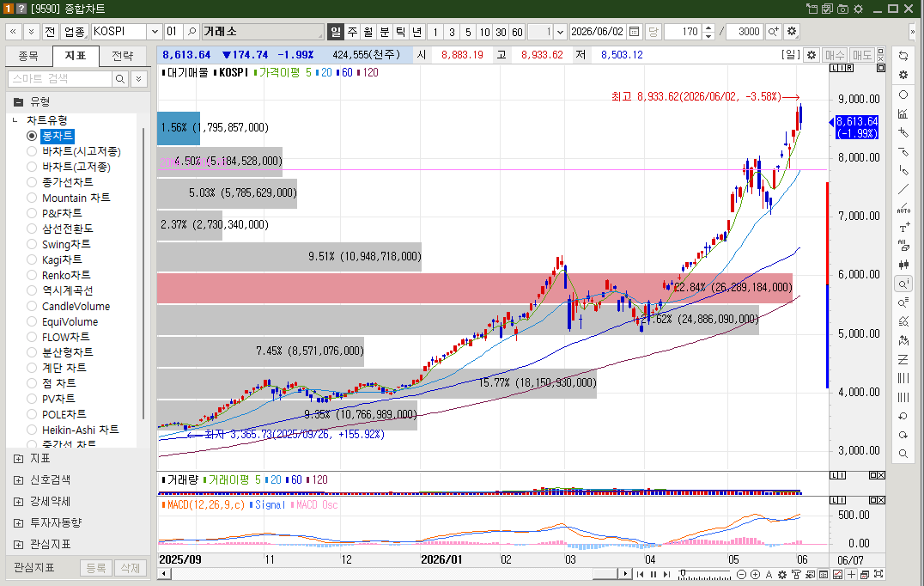Image resolution: width=924 pixels, height=586 pixels.
Task: Open the KOSPI index dropdown
Action: tap(155, 31)
